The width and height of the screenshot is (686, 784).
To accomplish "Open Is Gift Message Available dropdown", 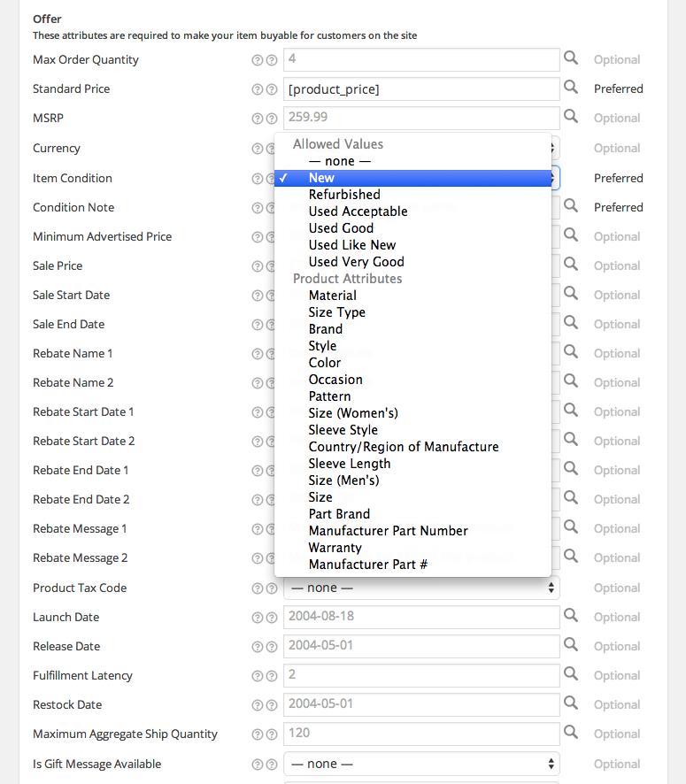I will pos(421,764).
